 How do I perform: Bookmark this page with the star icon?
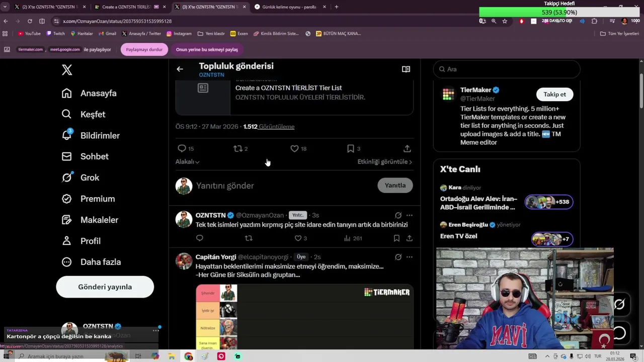point(505,21)
